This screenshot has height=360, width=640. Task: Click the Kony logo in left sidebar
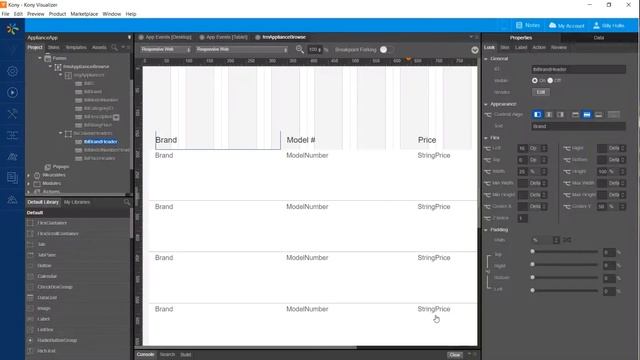12,29
